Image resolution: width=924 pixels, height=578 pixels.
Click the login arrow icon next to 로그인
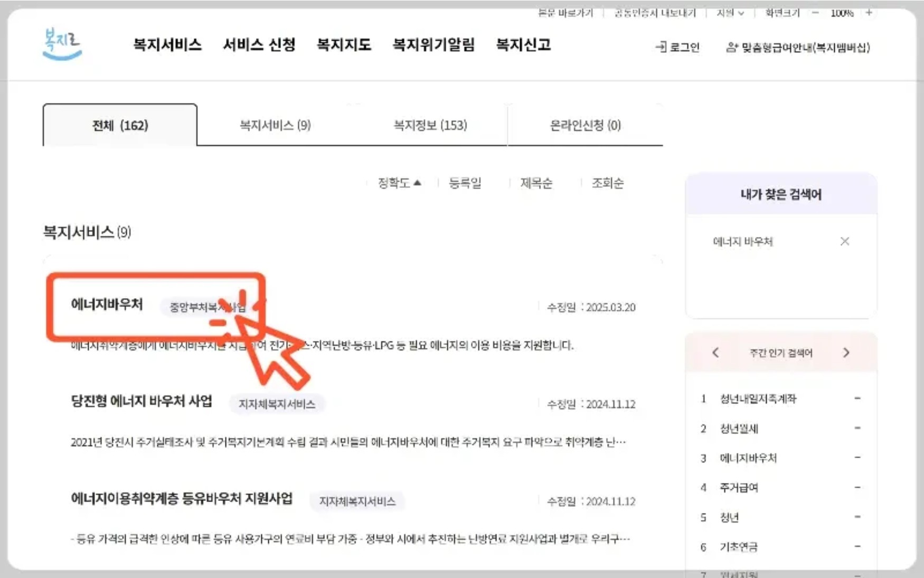pos(661,48)
